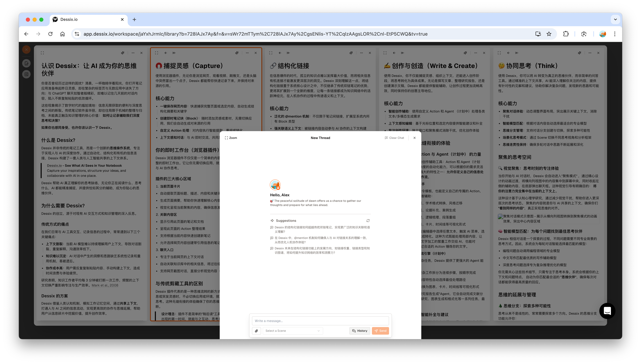Open the browser tab search dropdown
Image resolution: width=641 pixels, height=364 pixels.
[615, 19]
